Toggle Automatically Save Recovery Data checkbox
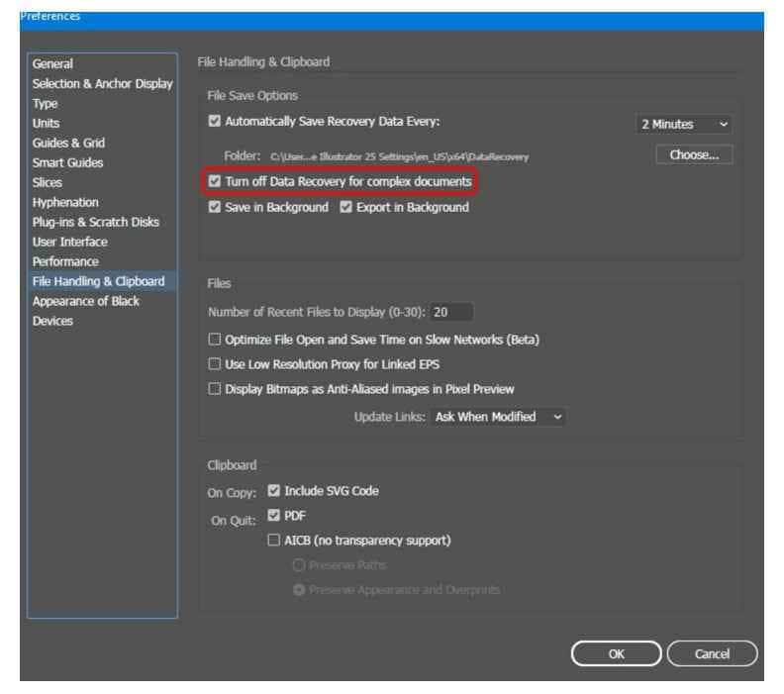This screenshot has height=694, width=784. (x=215, y=121)
